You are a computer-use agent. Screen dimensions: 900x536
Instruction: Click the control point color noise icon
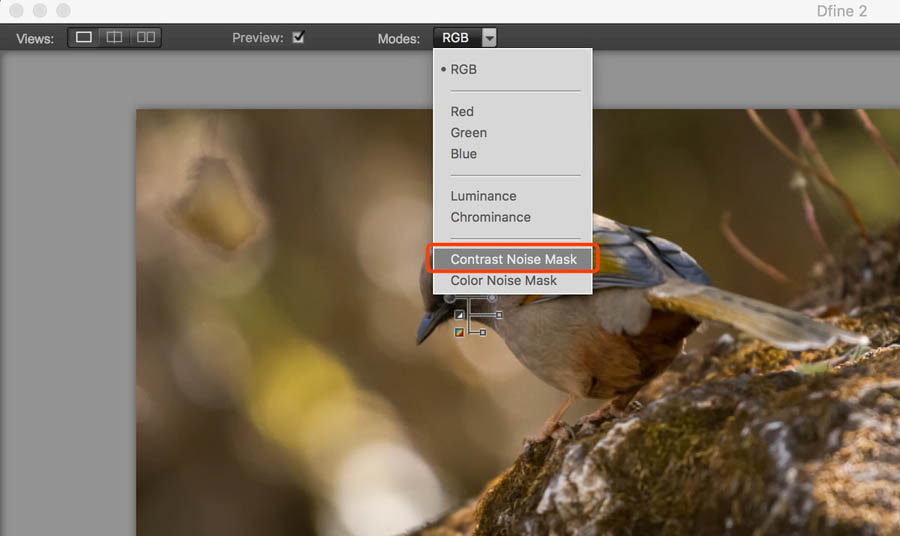pyautogui.click(x=459, y=332)
